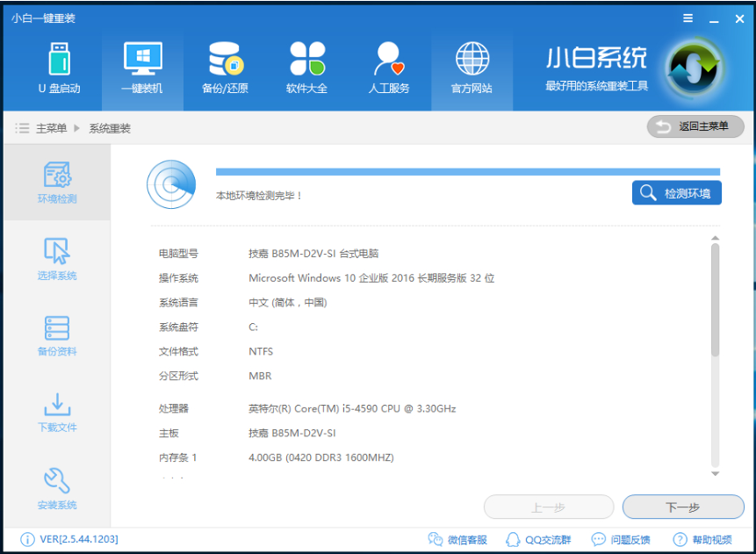Start environment scan with 检测环境 button

coord(675,193)
